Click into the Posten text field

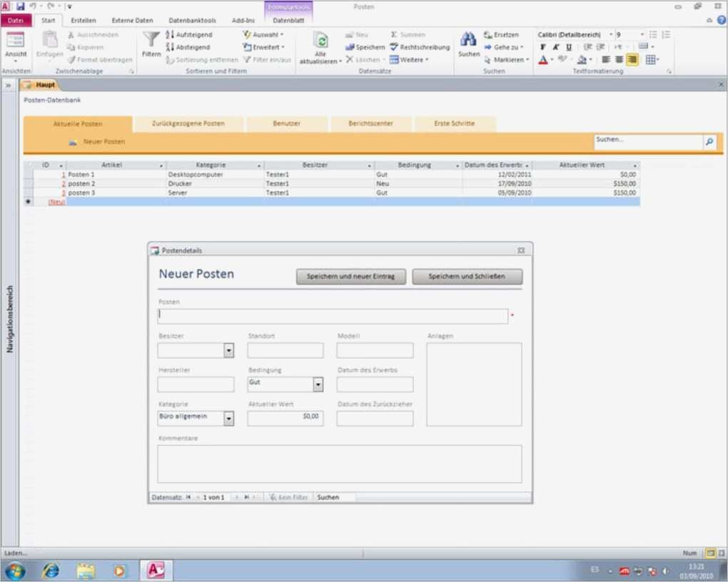[333, 316]
